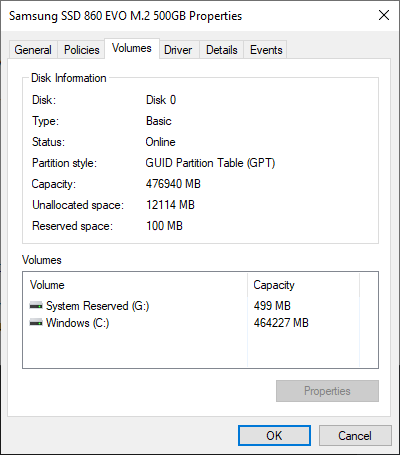
Task: Click the Basic type value
Action: 159,121
